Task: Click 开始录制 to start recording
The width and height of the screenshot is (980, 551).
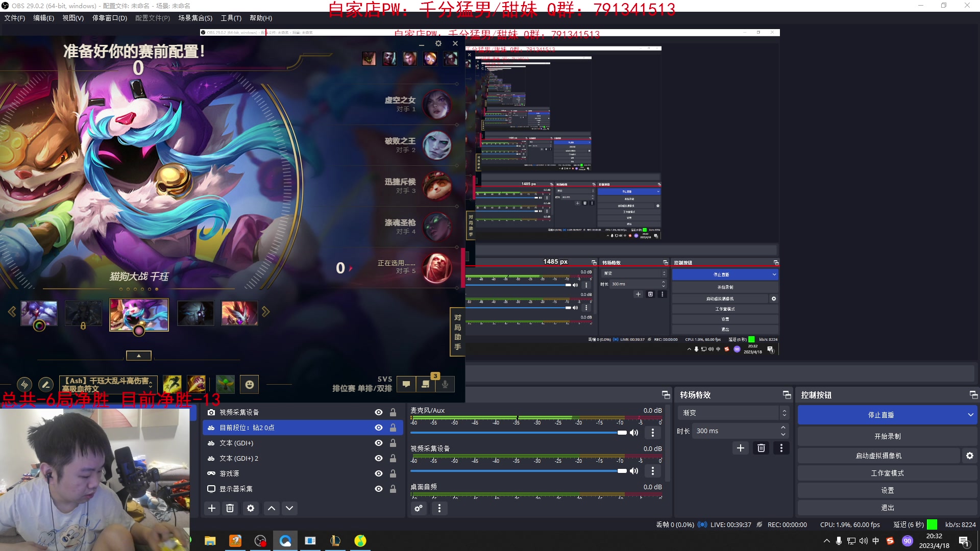Action: click(x=888, y=436)
